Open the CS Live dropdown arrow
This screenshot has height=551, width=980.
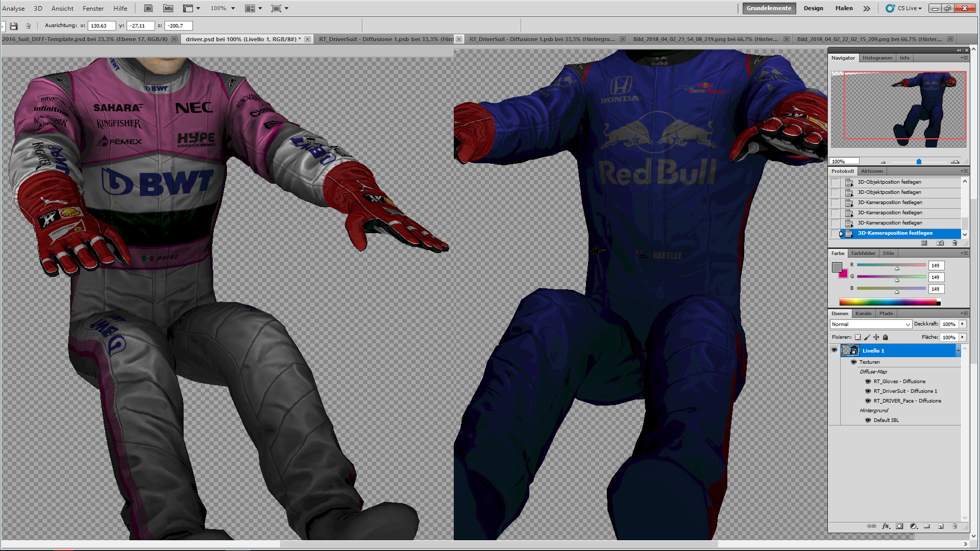coord(920,9)
